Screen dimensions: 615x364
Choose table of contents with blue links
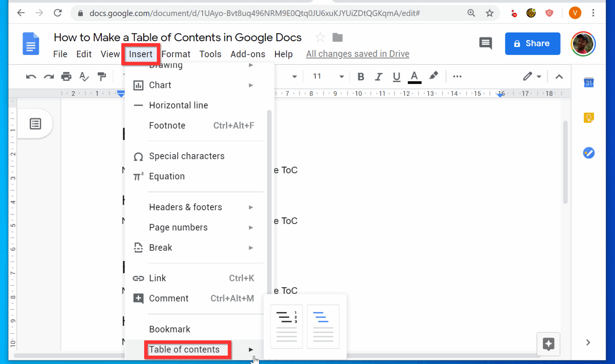(x=323, y=326)
